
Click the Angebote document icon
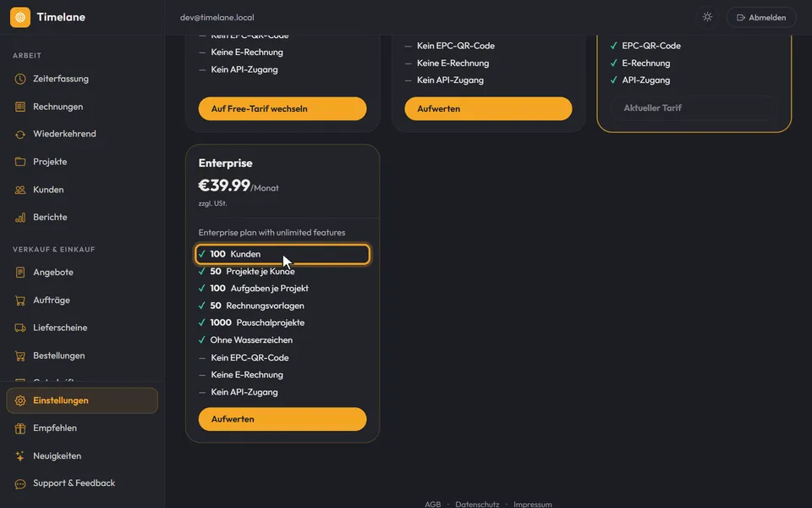pos(20,272)
